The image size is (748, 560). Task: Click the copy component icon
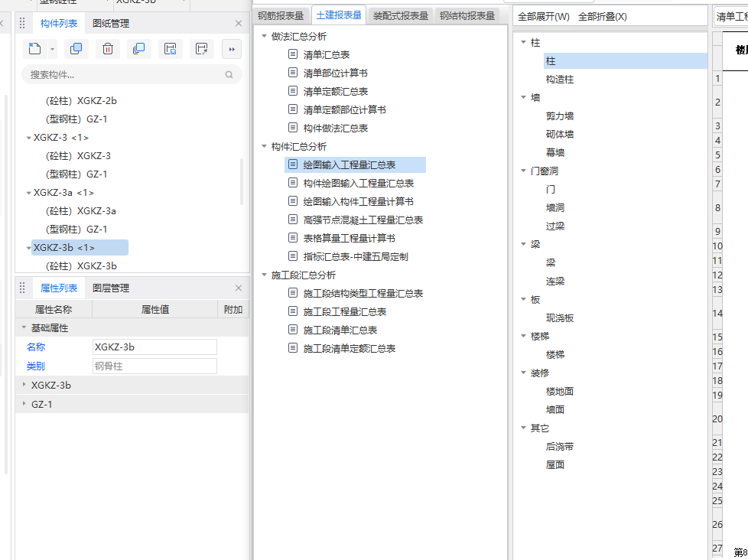[x=76, y=49]
